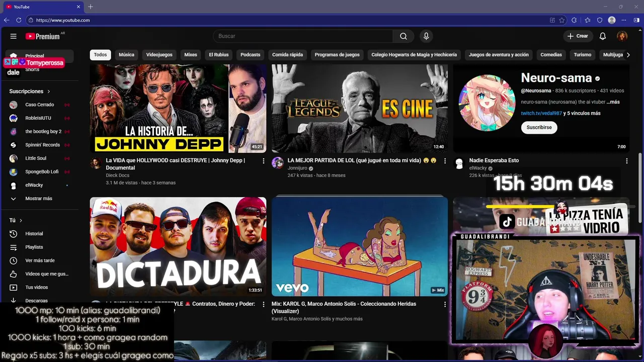The height and width of the screenshot is (362, 644).
Task: Play the League of Legends ES CINE thumbnail
Action: (360, 108)
